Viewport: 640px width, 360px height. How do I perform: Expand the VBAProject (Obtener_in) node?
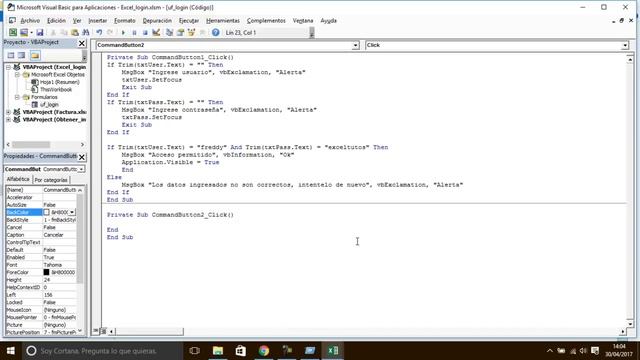coord(8,120)
